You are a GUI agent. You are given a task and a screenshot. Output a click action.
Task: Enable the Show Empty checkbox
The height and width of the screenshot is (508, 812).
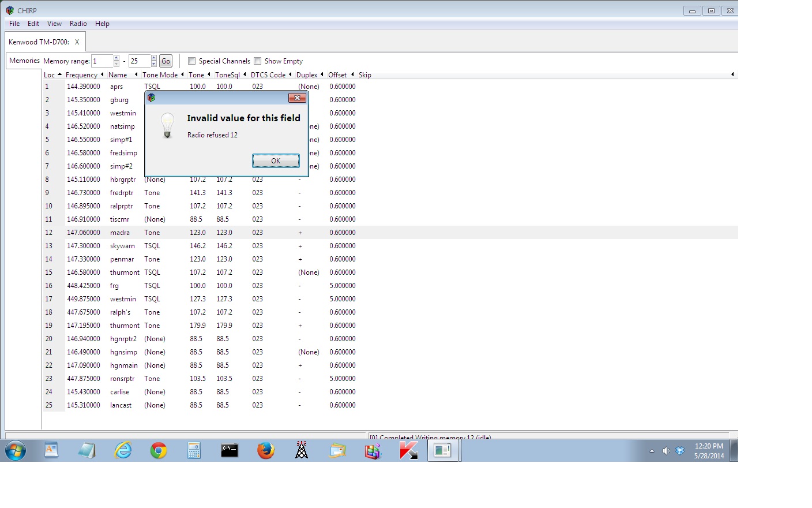coord(257,61)
